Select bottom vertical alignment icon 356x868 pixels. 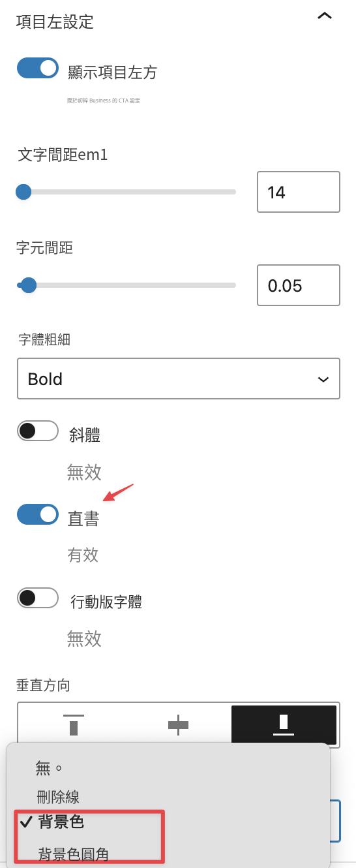284,725
